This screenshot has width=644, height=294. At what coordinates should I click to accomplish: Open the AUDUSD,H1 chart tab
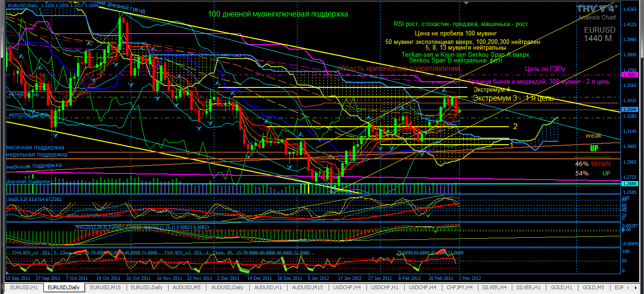[x=268, y=287]
